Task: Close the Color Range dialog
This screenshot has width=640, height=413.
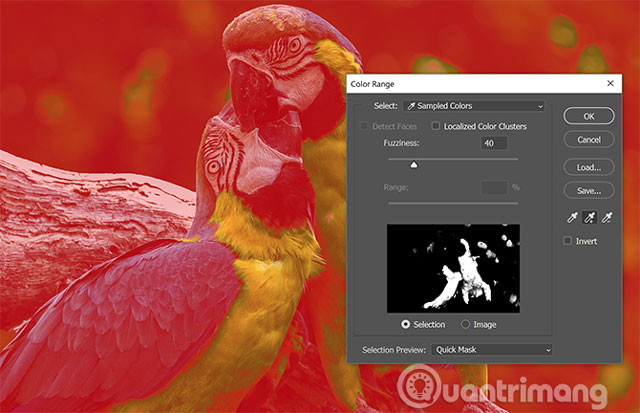Action: point(610,83)
